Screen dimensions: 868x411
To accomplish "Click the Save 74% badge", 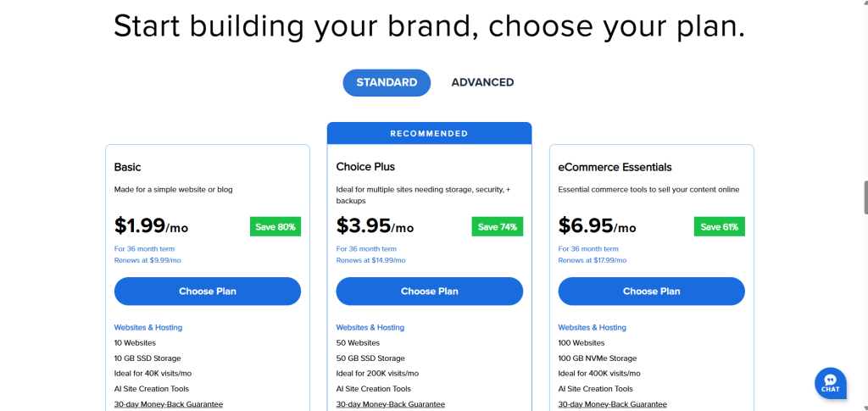I will (498, 227).
